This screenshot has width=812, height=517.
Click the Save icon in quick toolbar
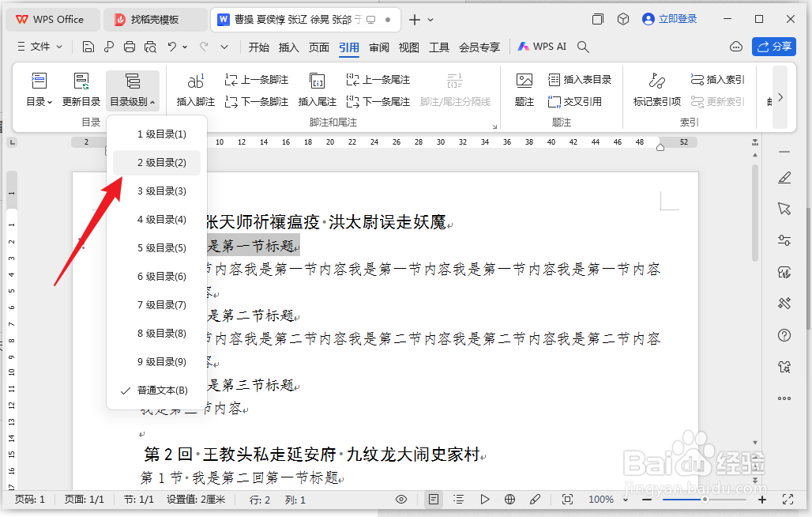tap(88, 47)
